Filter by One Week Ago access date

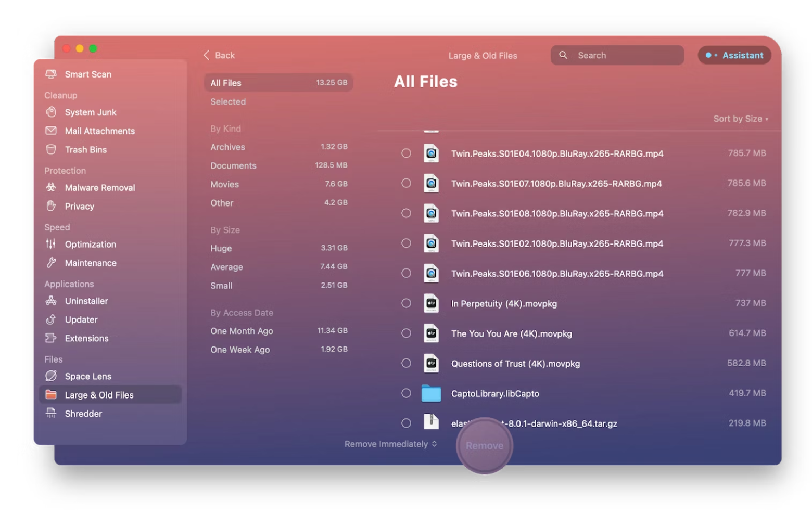[278, 350]
